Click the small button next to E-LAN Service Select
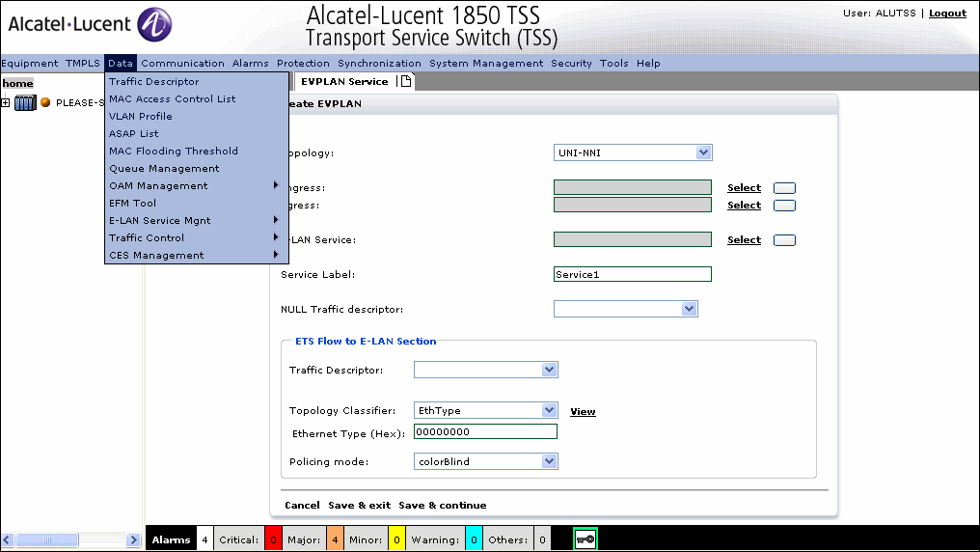The image size is (980, 552). pos(784,240)
